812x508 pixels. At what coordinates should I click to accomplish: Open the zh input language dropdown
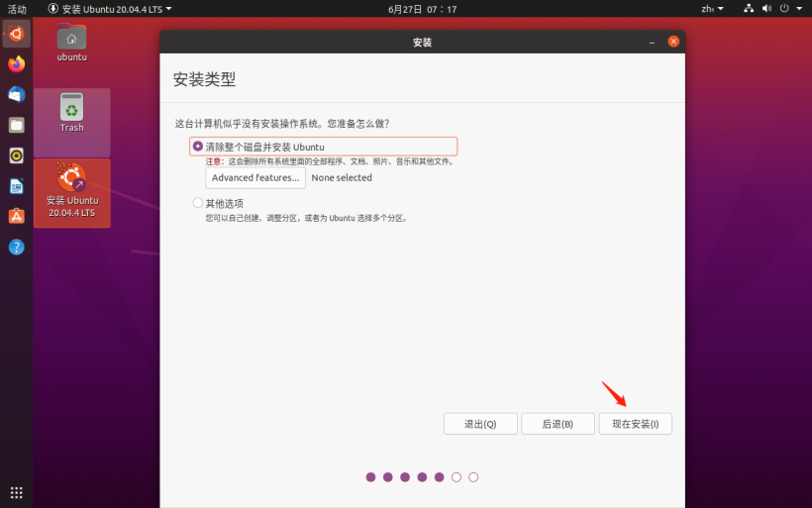point(712,9)
